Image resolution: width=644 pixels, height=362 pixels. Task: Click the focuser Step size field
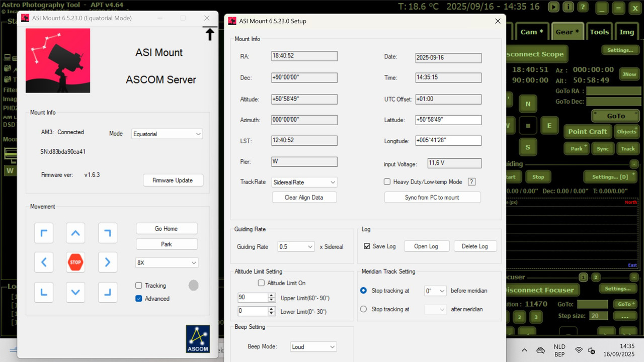599,316
